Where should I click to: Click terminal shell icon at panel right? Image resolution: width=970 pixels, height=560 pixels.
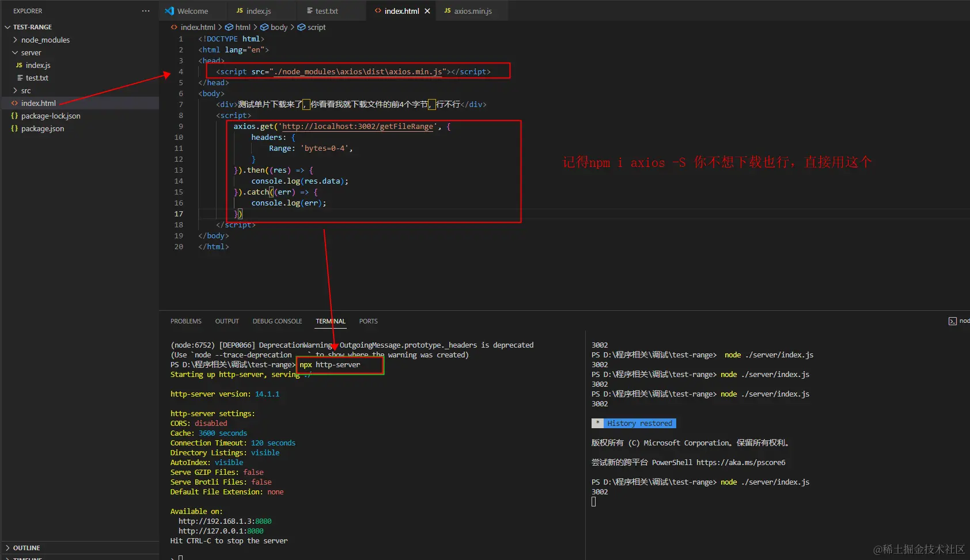pos(953,321)
